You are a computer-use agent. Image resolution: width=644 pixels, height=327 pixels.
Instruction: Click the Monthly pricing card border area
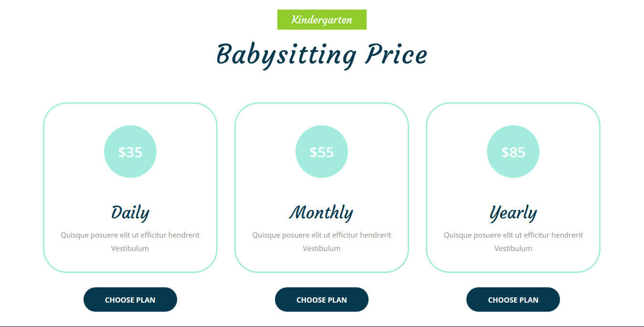pyautogui.click(x=322, y=187)
